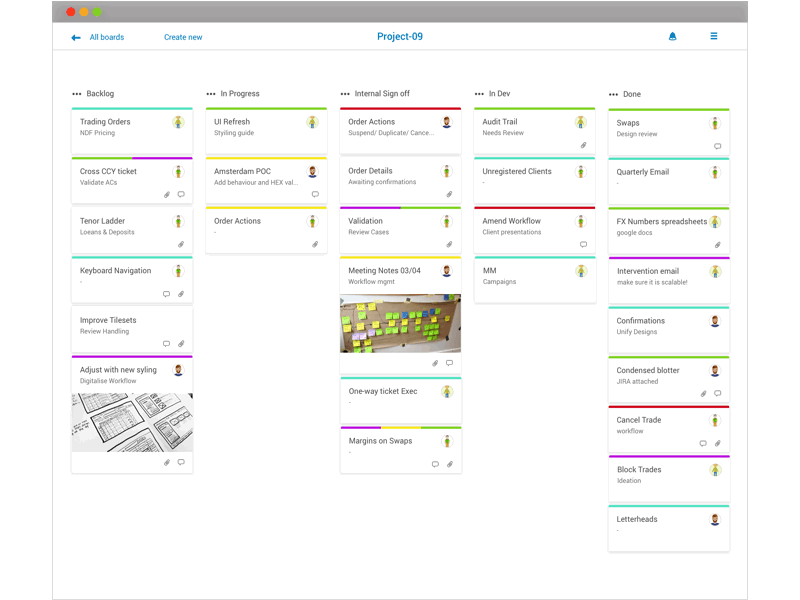The image size is (800, 600).
Task: Open the notifications bell
Action: tap(672, 36)
